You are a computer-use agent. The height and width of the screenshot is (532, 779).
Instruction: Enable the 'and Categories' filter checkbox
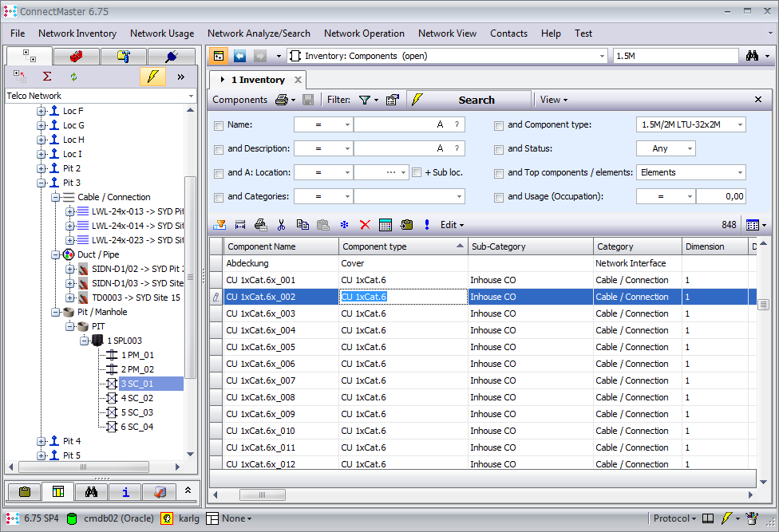pyautogui.click(x=219, y=198)
